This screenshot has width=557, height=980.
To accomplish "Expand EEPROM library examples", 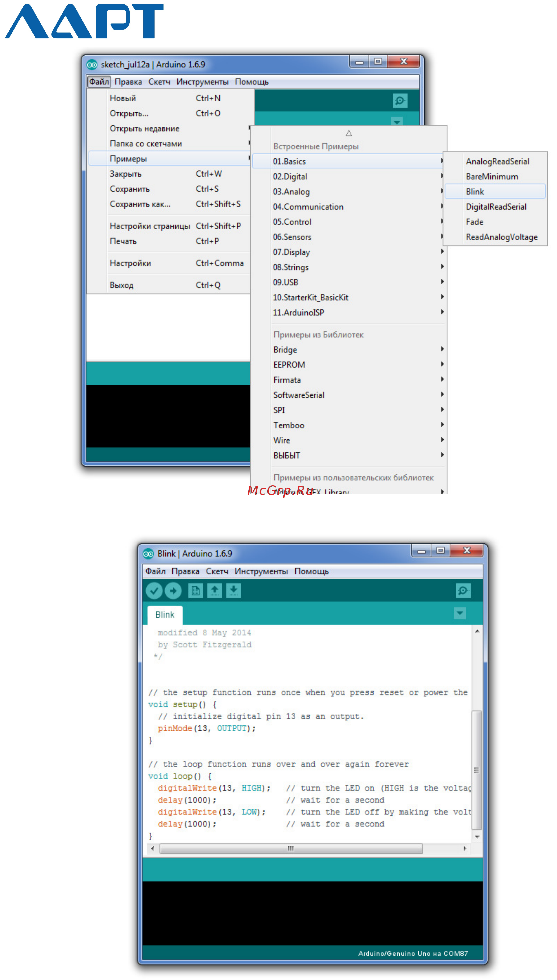I will [x=349, y=365].
